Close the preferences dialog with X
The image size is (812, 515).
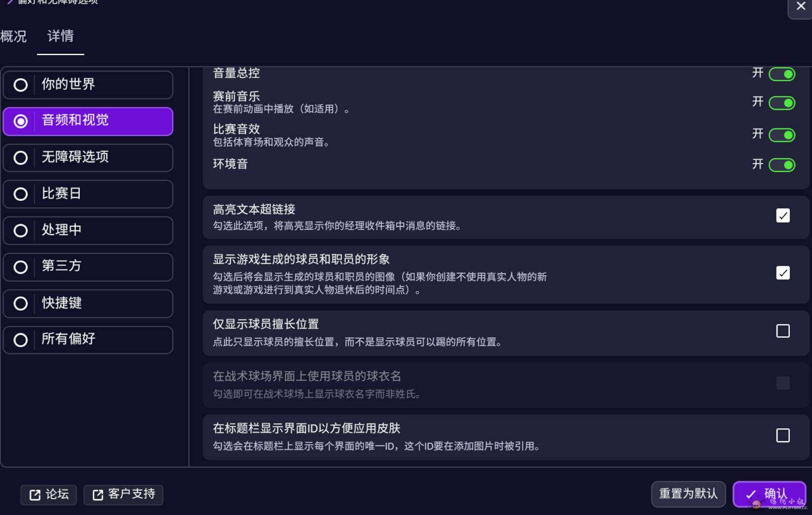point(801,6)
